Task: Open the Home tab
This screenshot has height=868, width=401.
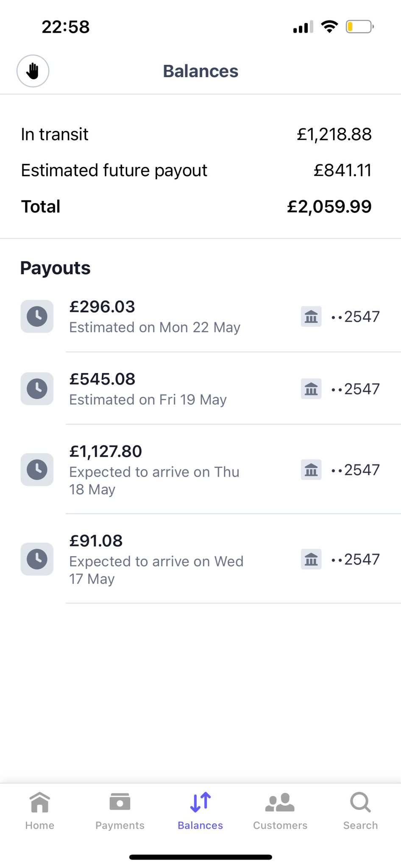Action: pos(40,811)
